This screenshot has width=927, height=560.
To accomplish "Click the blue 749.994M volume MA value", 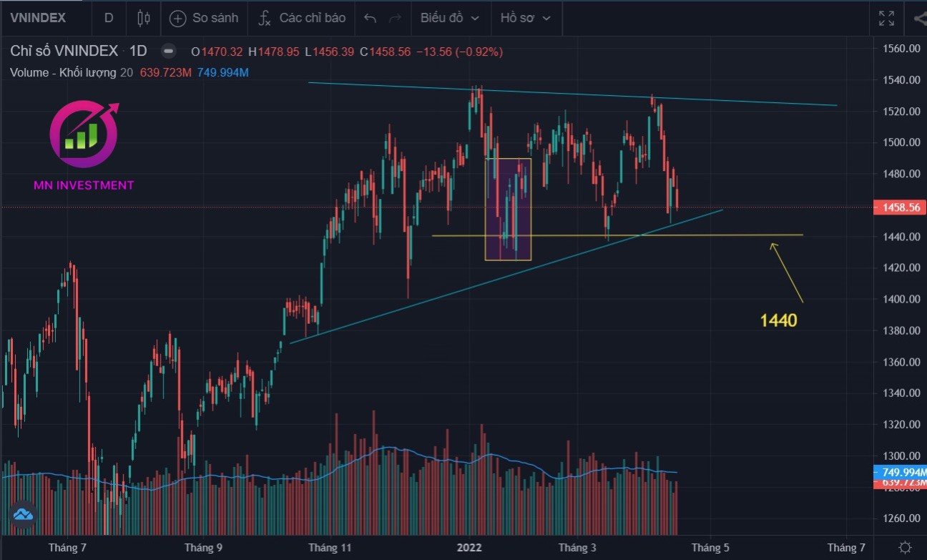I will 222,72.
